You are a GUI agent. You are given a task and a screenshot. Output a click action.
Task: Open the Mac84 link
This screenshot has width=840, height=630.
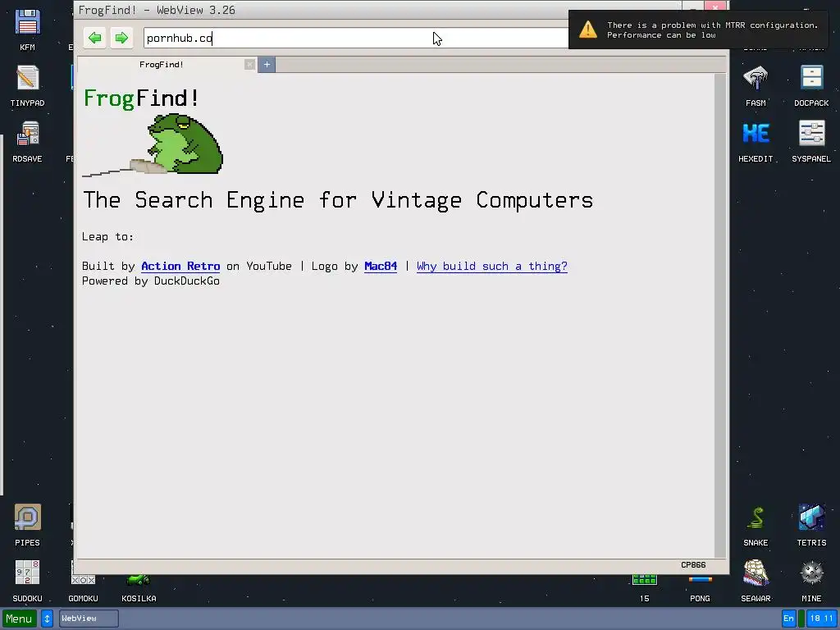click(381, 267)
